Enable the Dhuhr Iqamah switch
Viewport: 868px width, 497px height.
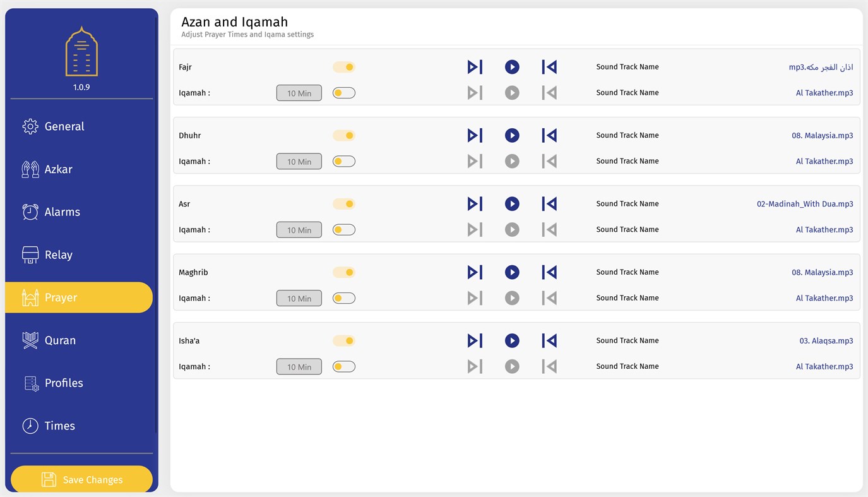pyautogui.click(x=344, y=161)
